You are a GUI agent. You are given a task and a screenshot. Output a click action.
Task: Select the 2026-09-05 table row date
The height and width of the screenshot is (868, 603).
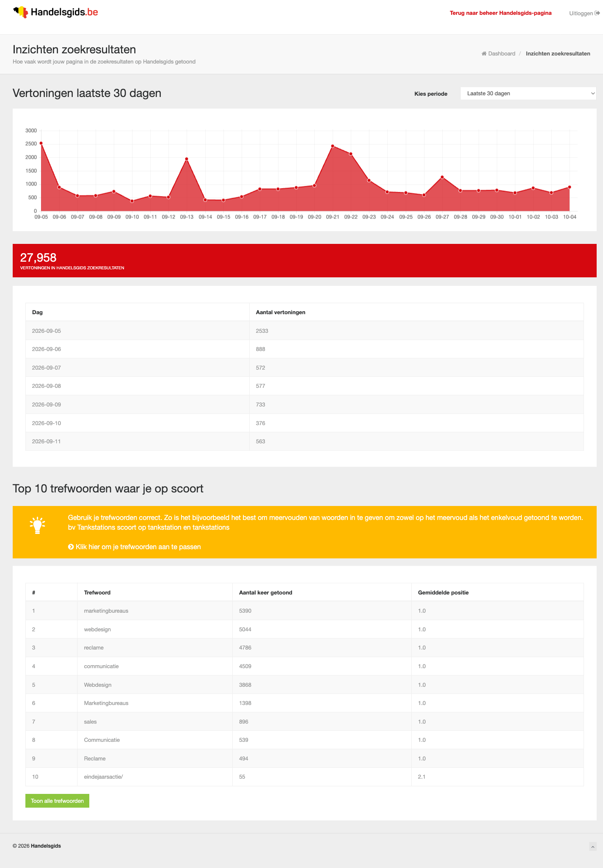47,331
